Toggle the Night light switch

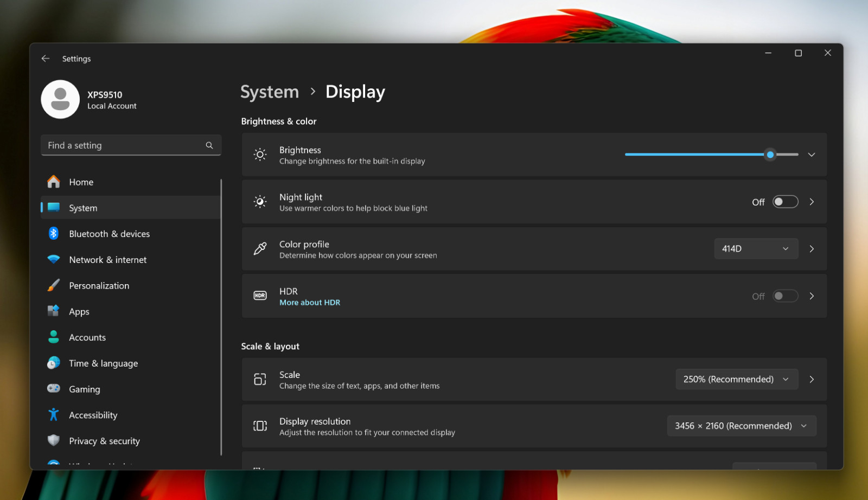[786, 202]
